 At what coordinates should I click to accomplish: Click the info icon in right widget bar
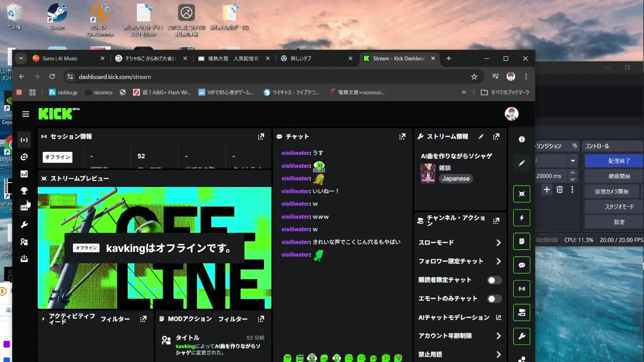coord(522,139)
